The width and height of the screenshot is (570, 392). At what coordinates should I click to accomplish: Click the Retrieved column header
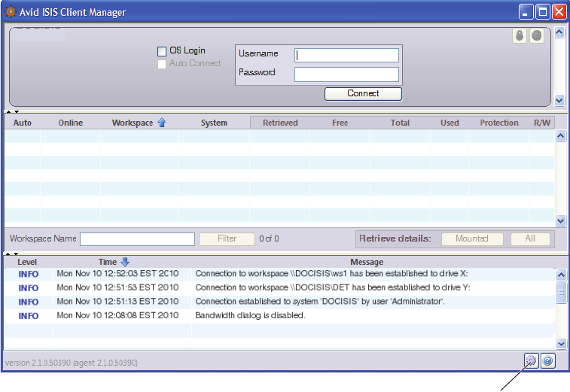click(x=280, y=123)
